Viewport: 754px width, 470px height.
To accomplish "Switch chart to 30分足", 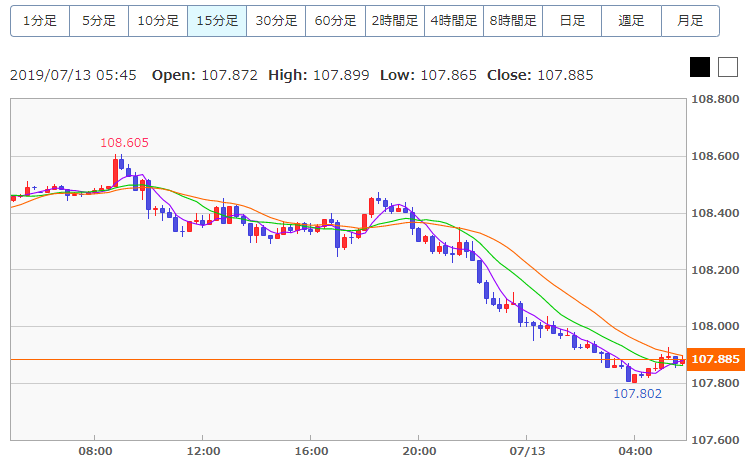I will point(276,21).
